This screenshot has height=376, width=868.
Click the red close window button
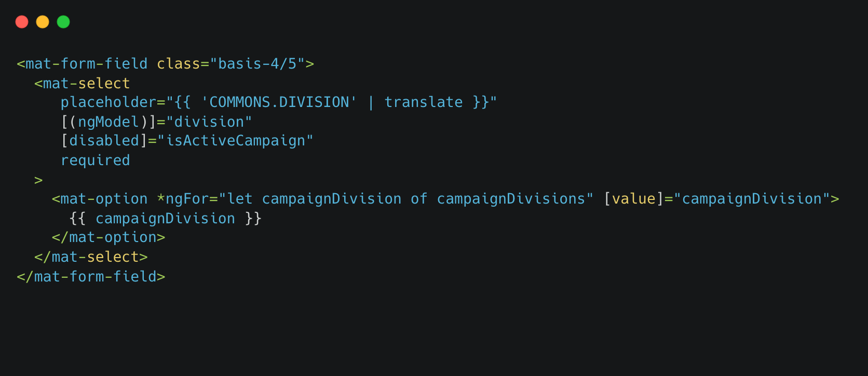click(22, 22)
